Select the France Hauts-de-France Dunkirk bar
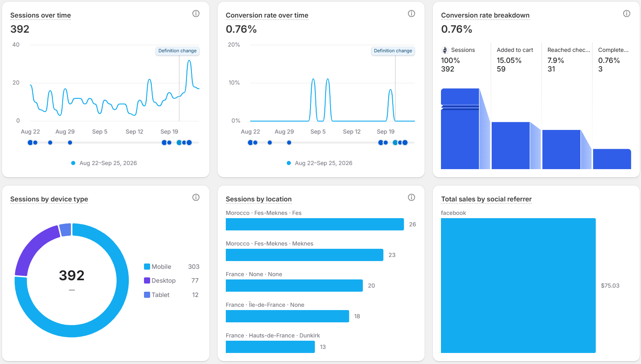Image resolution: width=641 pixels, height=364 pixels. pyautogui.click(x=270, y=347)
